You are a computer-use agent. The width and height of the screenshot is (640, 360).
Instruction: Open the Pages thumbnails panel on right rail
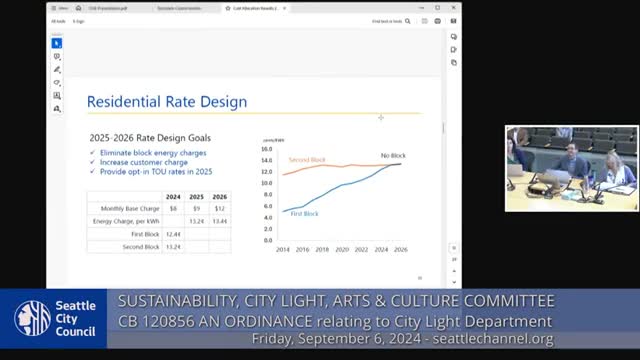coord(454,63)
